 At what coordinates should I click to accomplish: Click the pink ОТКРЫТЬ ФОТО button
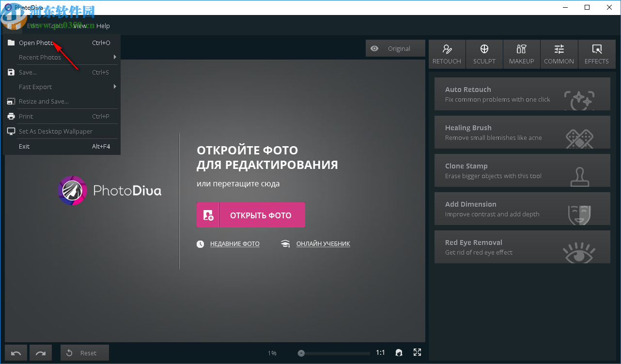coord(251,215)
